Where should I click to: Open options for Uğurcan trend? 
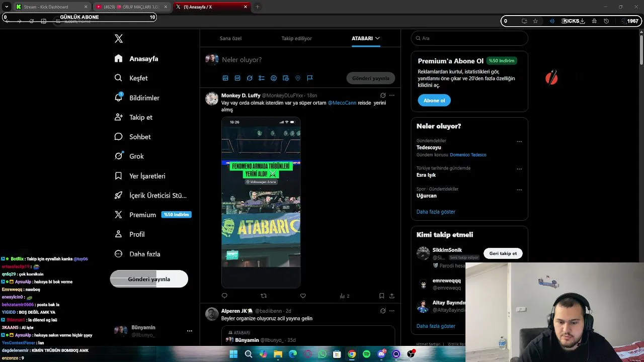(x=519, y=190)
